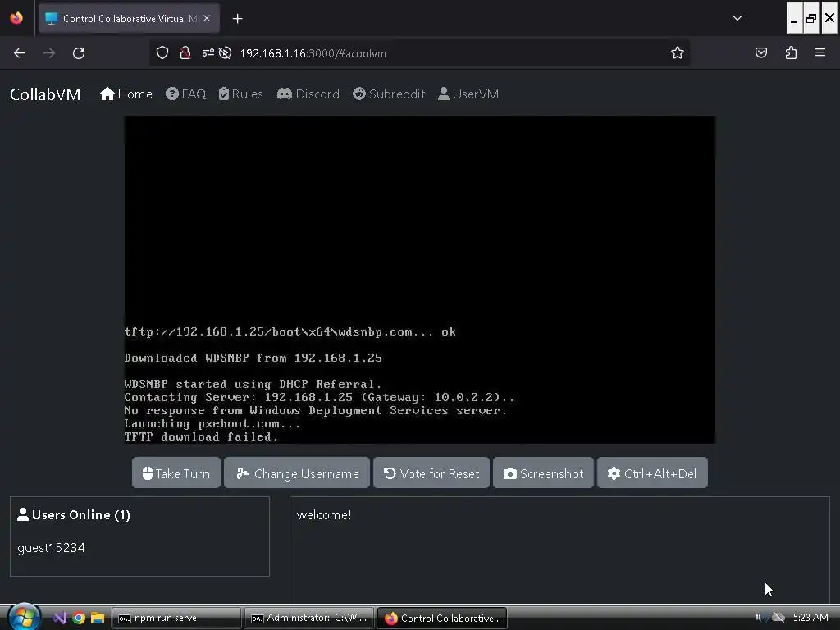Open the Subreddit nav link
This screenshot has height=630, width=840.
click(x=389, y=94)
